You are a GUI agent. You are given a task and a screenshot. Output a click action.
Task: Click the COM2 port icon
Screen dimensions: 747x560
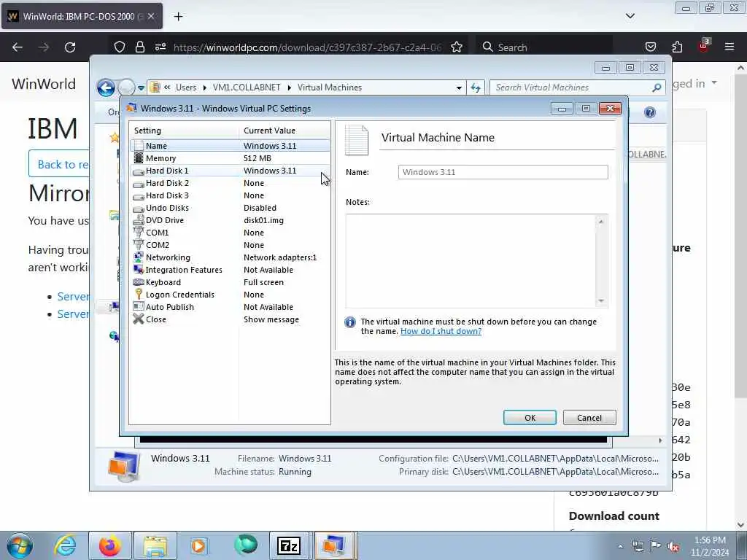(x=138, y=245)
